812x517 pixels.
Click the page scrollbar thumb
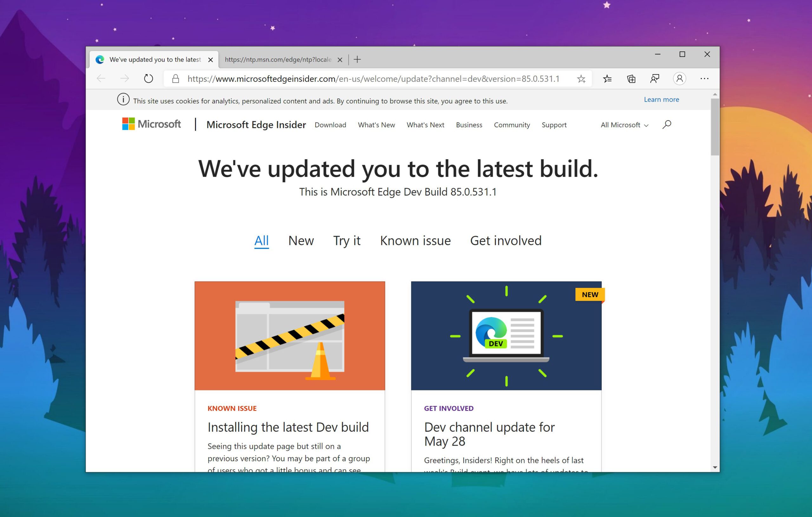click(x=715, y=127)
